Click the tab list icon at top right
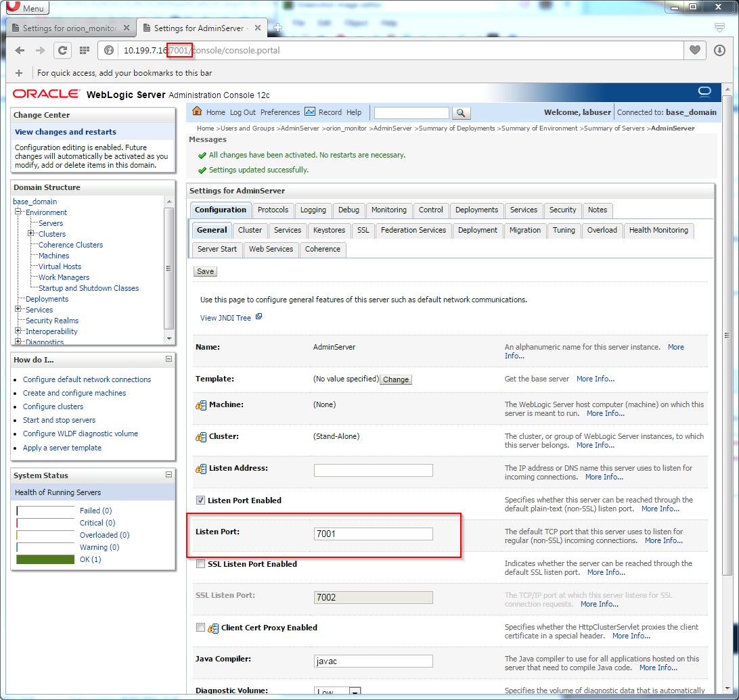 coord(719,27)
